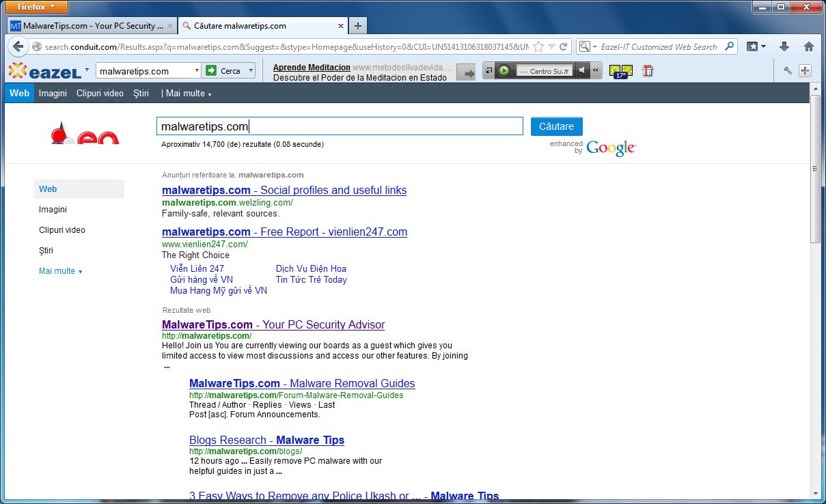Reload the page with the refresh icon
826x504 pixels.
564,47
